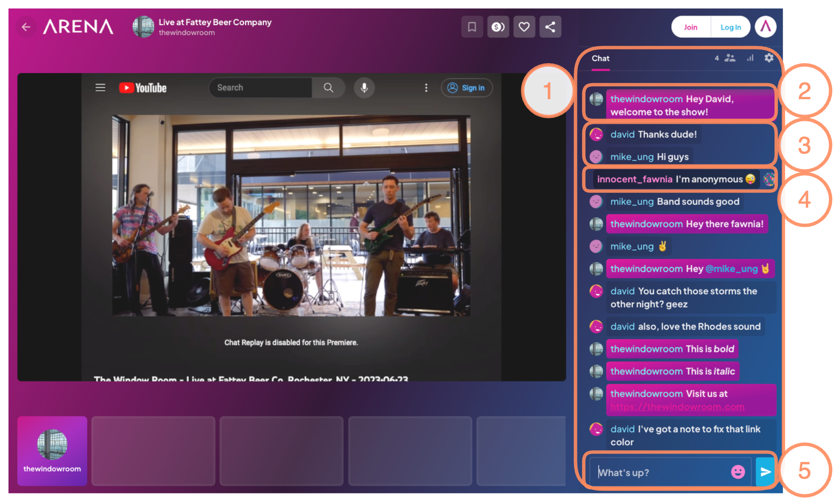Select thewindowroom stage thumbnail tile
This screenshot has height=504, width=839.
click(x=52, y=451)
